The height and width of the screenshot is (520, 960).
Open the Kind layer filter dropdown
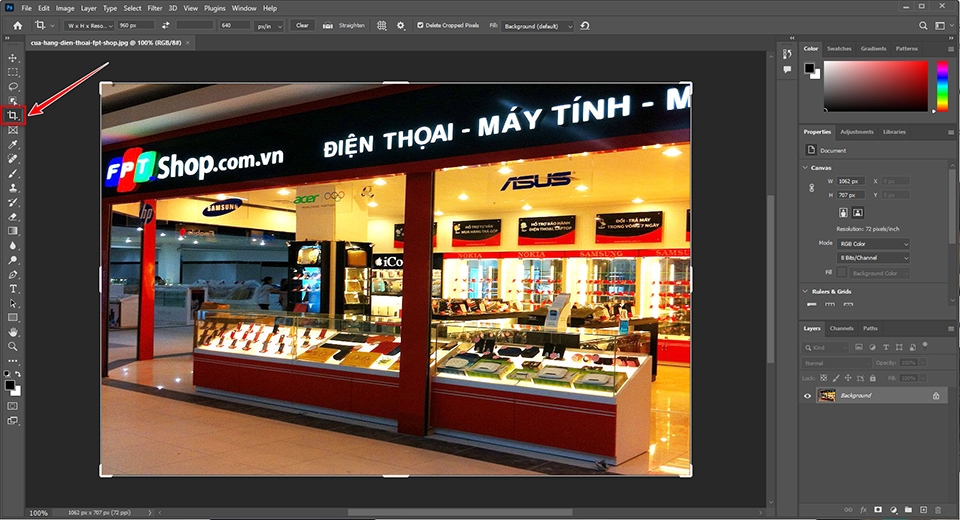click(826, 347)
